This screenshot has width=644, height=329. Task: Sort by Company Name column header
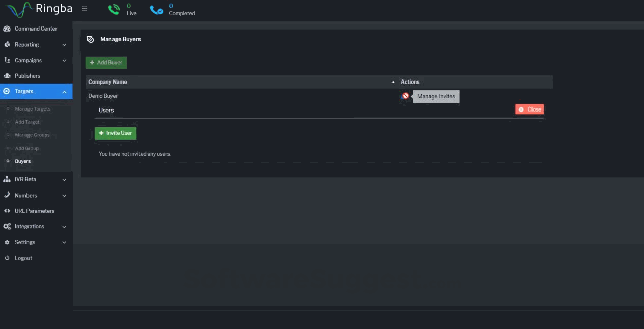(x=107, y=82)
